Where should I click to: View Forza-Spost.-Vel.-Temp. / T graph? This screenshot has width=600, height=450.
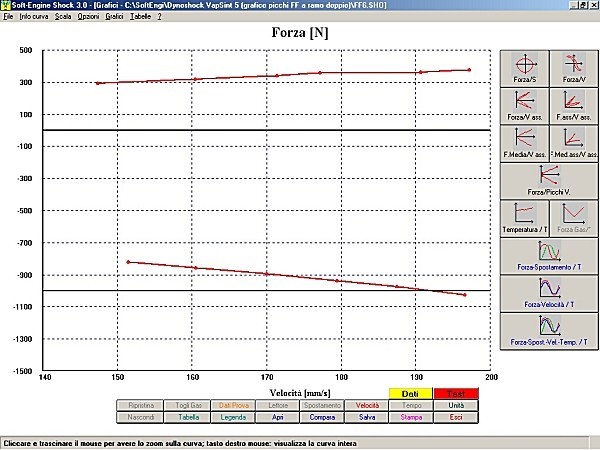click(x=548, y=329)
